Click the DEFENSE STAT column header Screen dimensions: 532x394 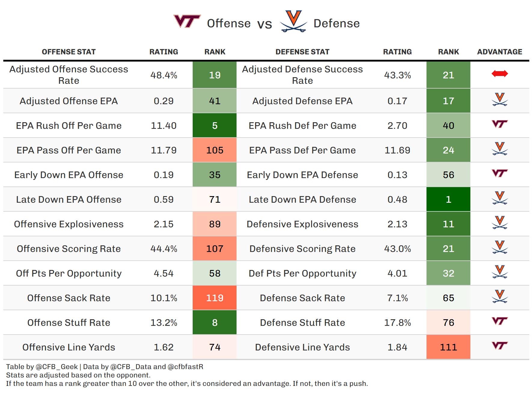[x=302, y=52]
